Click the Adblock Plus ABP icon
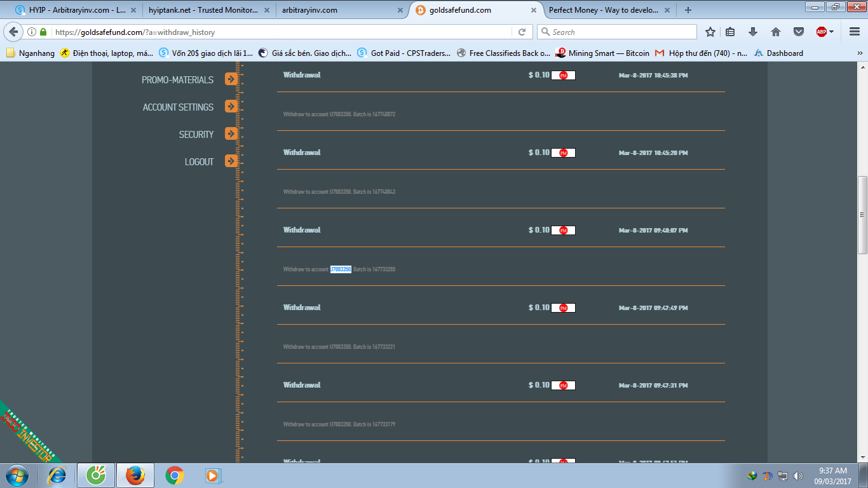Viewport: 868px width, 488px height. pyautogui.click(x=822, y=32)
